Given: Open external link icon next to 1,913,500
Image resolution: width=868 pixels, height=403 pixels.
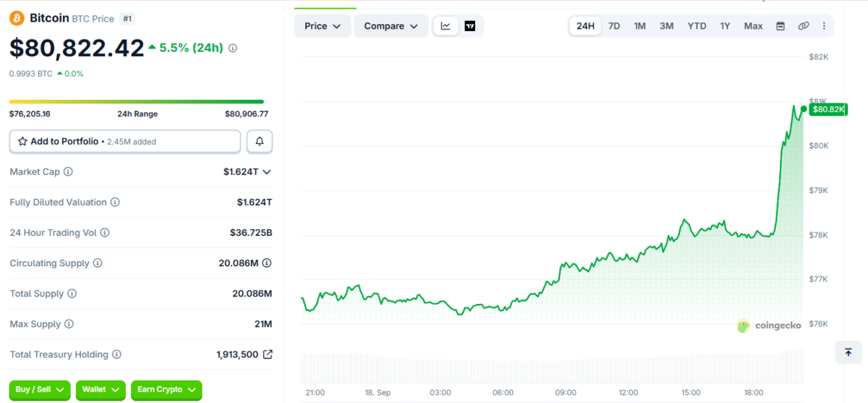Looking at the screenshot, I should [268, 355].
